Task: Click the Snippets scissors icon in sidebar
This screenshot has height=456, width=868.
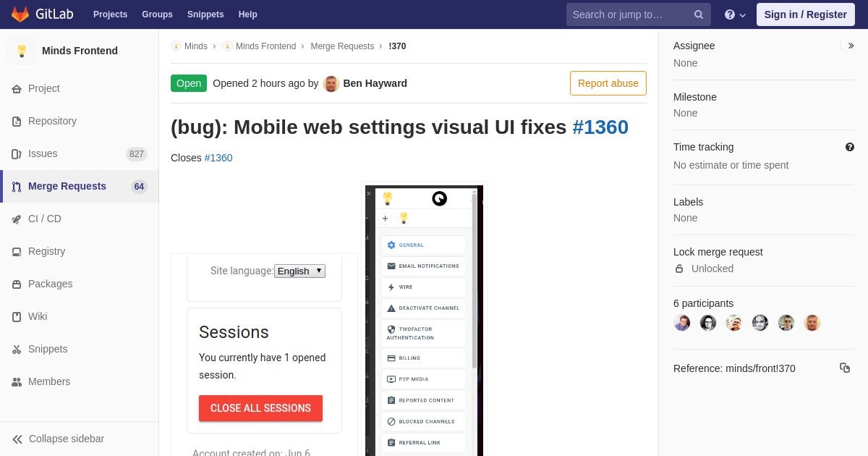Action: pyautogui.click(x=17, y=349)
